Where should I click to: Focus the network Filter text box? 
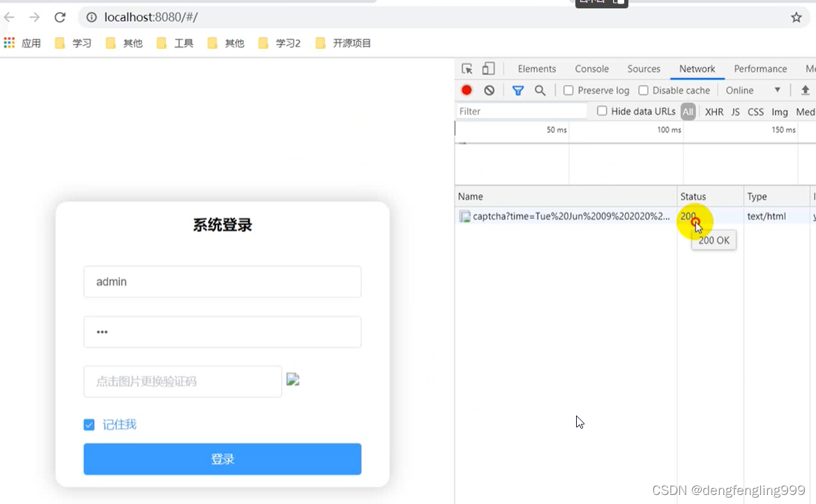[x=522, y=112]
